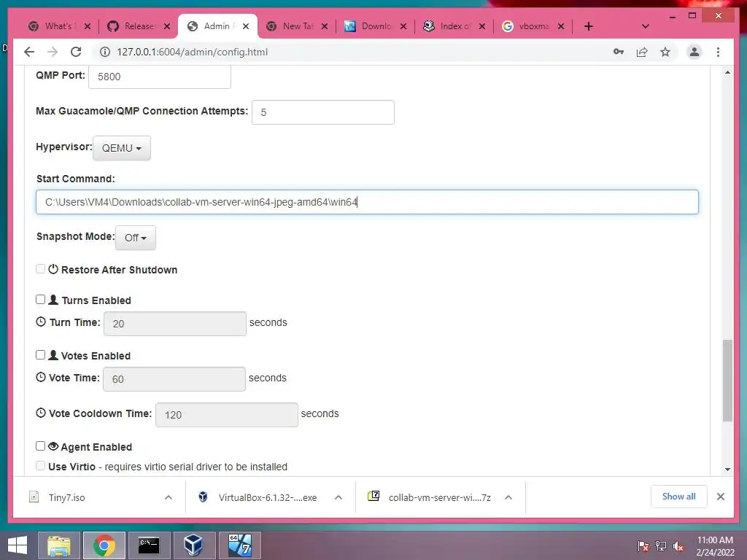Close the Index of tab

click(482, 26)
